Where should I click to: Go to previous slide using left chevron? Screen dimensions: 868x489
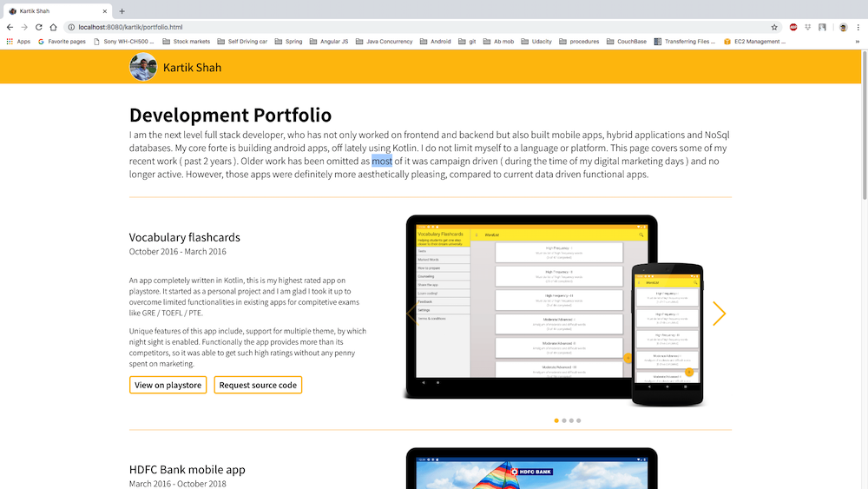point(411,314)
